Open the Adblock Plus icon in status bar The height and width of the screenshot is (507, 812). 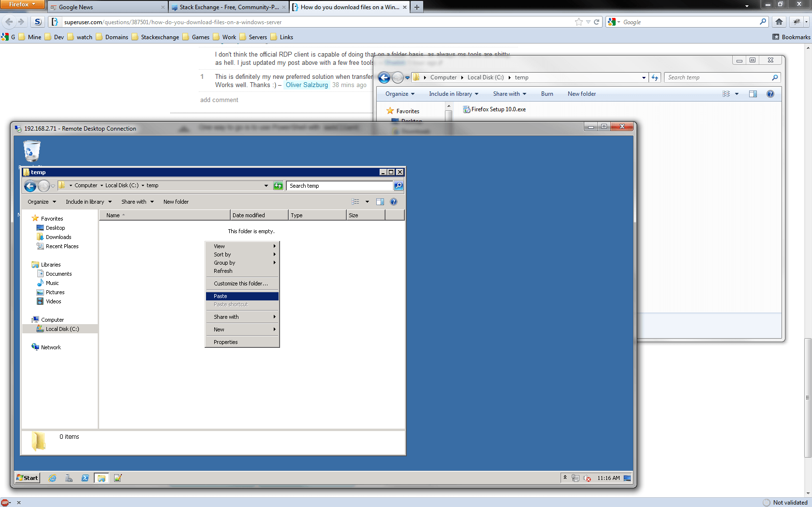click(5, 503)
